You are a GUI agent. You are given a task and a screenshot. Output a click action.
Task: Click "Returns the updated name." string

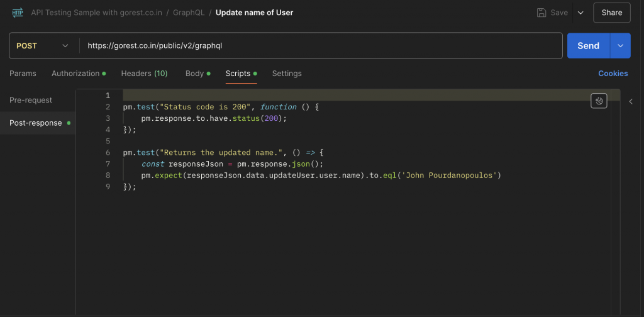(222, 152)
